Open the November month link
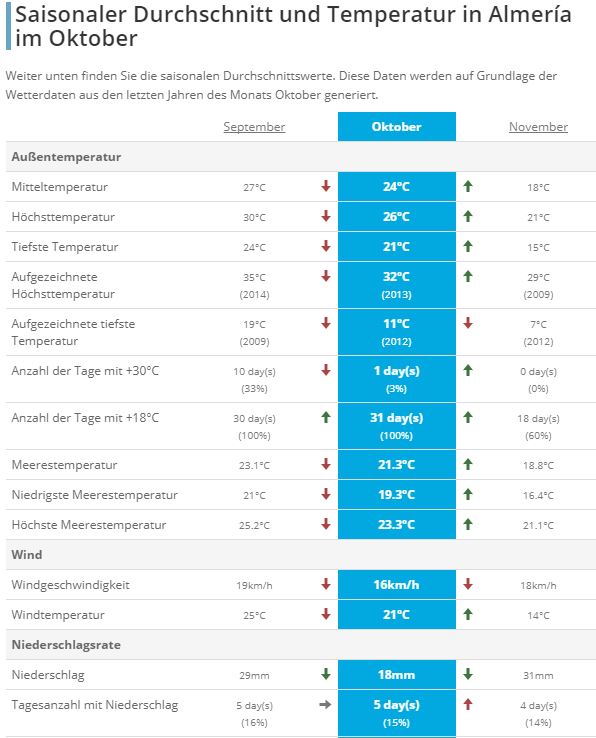Image resolution: width=596 pixels, height=738 pixels. [538, 127]
